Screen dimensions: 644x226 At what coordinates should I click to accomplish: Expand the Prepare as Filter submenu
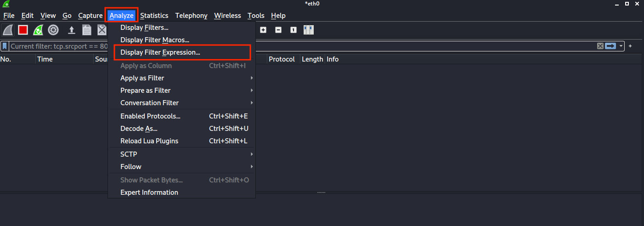click(181, 90)
